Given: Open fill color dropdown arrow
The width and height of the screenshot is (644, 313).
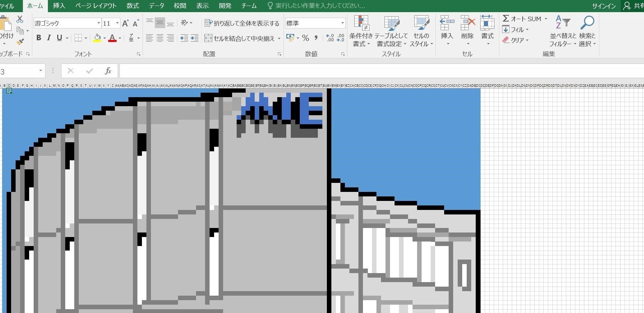Looking at the screenshot, I should click(x=104, y=38).
